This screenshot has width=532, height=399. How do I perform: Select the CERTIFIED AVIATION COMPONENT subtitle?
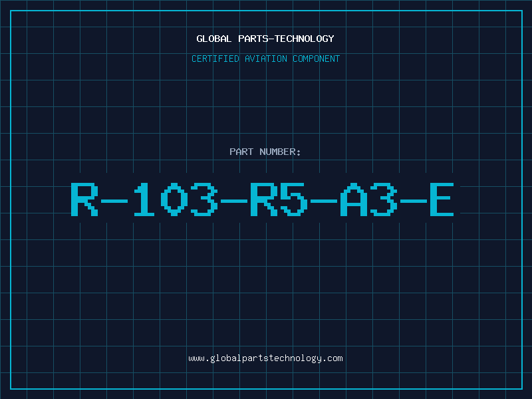pos(265,59)
